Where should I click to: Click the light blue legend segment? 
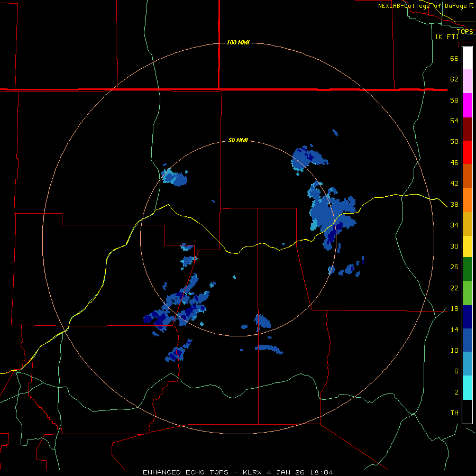467,364
